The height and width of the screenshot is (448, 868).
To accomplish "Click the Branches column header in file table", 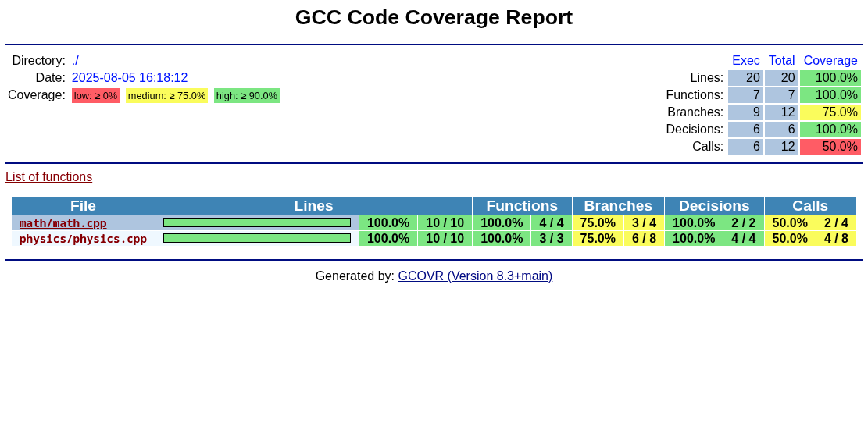I will [618, 206].
